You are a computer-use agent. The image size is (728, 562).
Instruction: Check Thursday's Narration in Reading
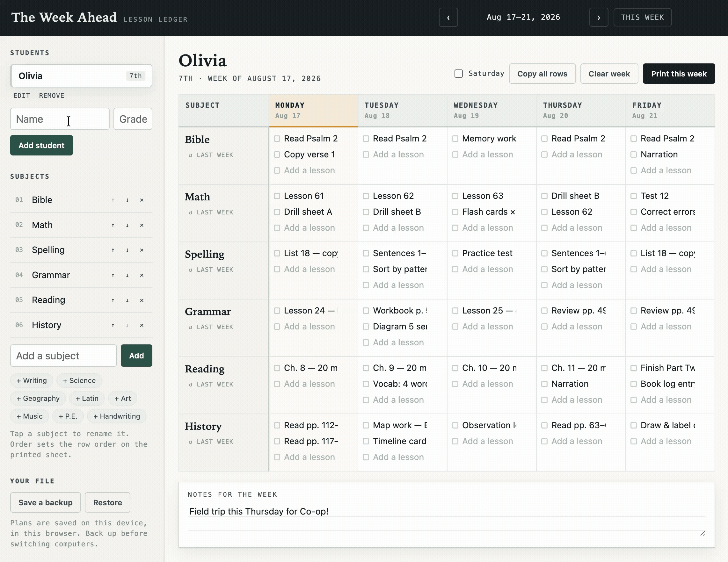544,384
